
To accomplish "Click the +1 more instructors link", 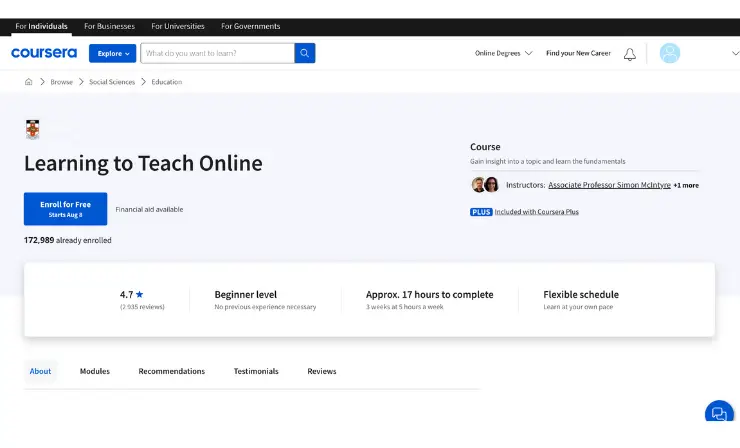I will [686, 186].
